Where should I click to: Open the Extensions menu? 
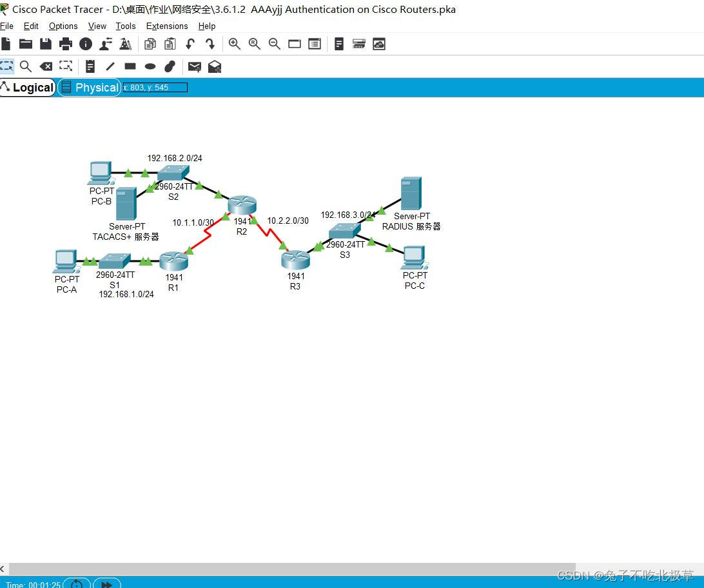(167, 26)
